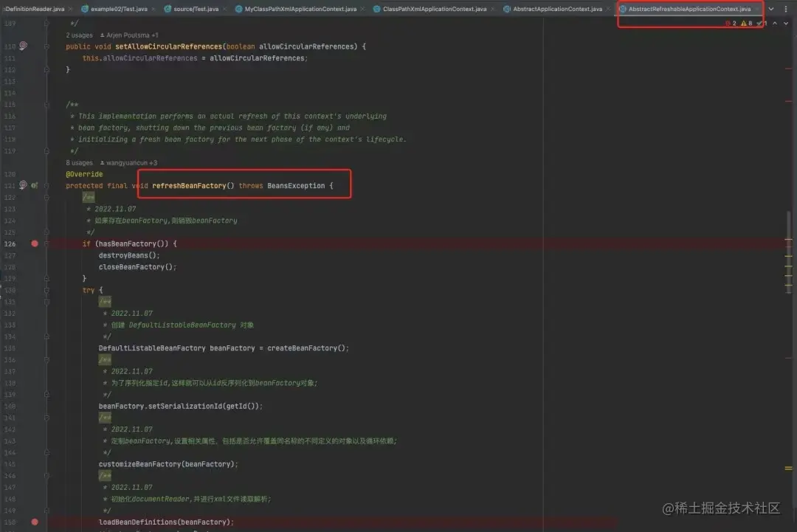Click the @Override annotation

pyautogui.click(x=84, y=174)
